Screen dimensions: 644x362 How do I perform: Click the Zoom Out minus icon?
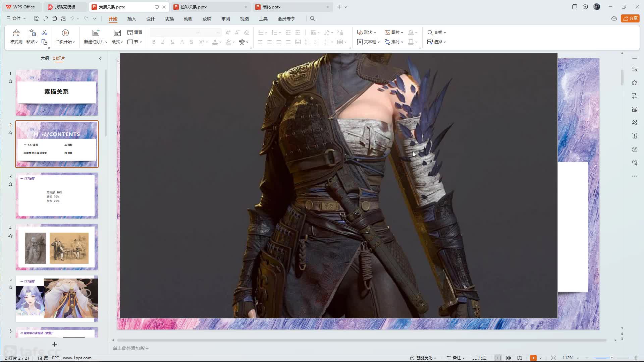coord(587,358)
